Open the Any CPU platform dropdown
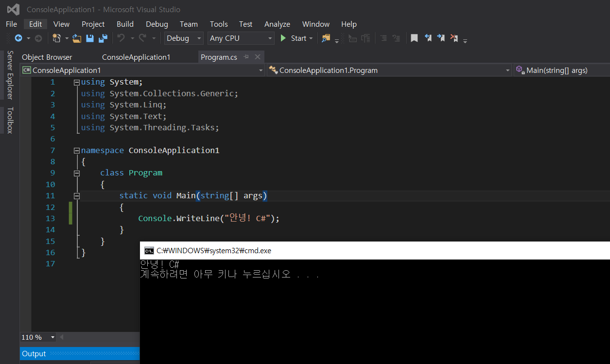 pos(241,38)
